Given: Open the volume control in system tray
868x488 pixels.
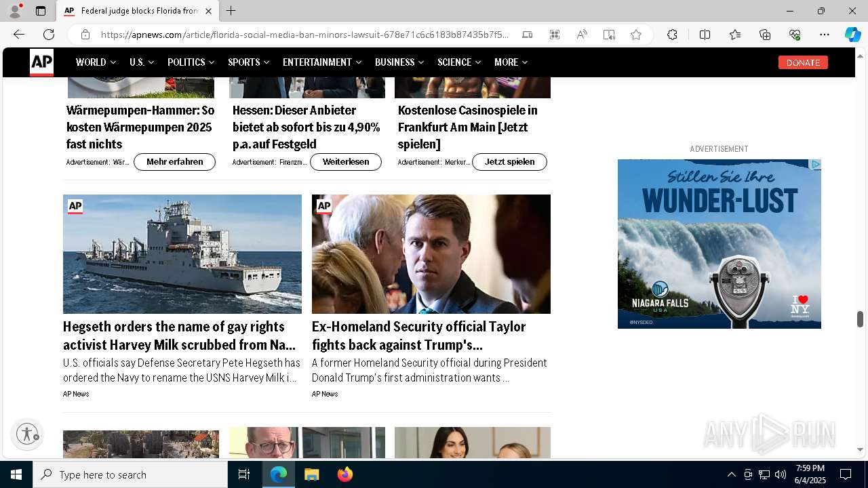Looking at the screenshot, I should (x=781, y=474).
